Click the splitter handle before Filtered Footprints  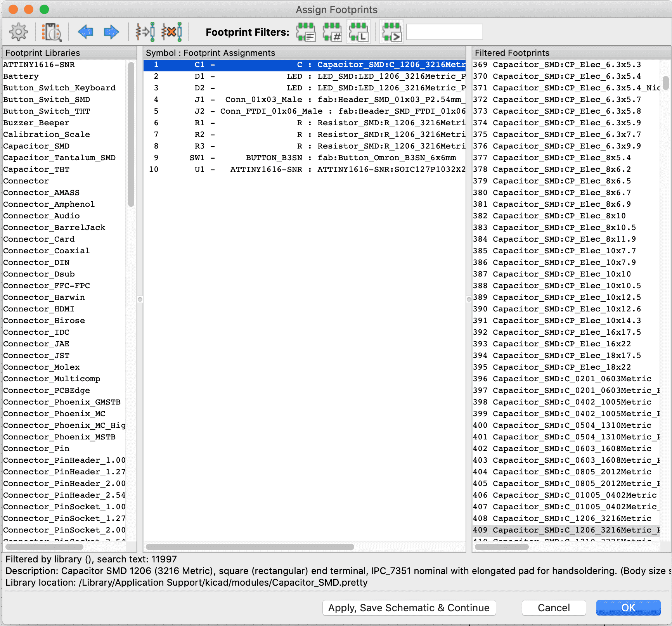coord(469,299)
